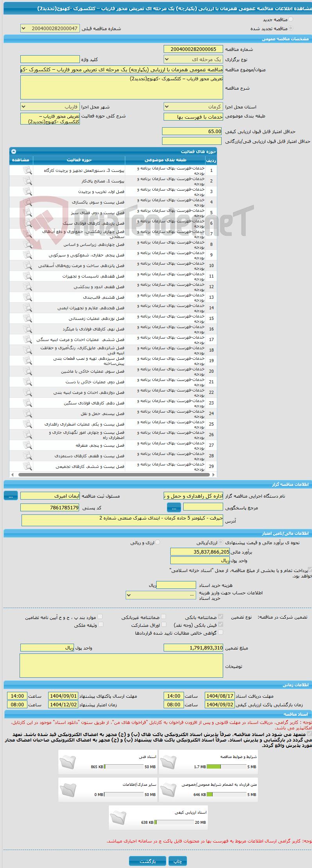Click the ردیف column header
Viewport: 312px width, 868px height.
click(211, 160)
